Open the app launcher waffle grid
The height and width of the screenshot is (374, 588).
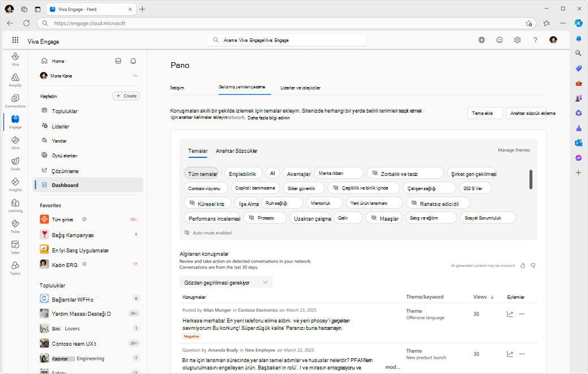tap(15, 40)
